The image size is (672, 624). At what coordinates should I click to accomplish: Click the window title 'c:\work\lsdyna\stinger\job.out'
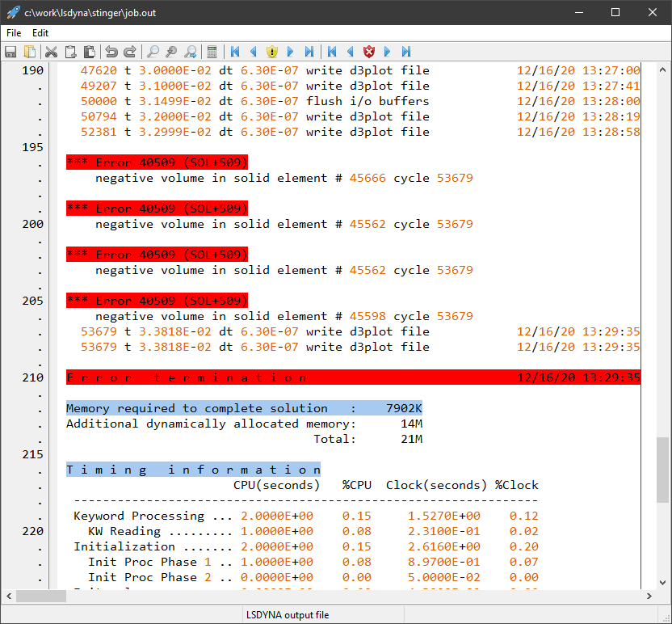[x=90, y=13]
